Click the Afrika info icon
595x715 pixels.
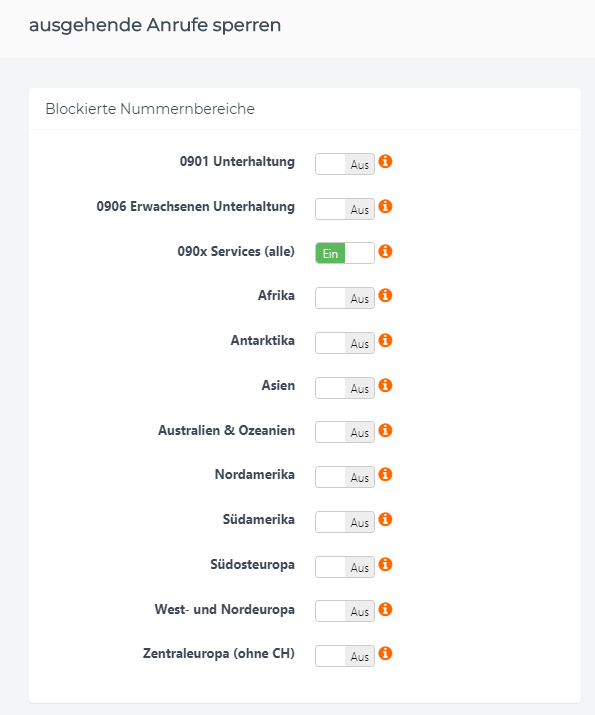click(385, 295)
